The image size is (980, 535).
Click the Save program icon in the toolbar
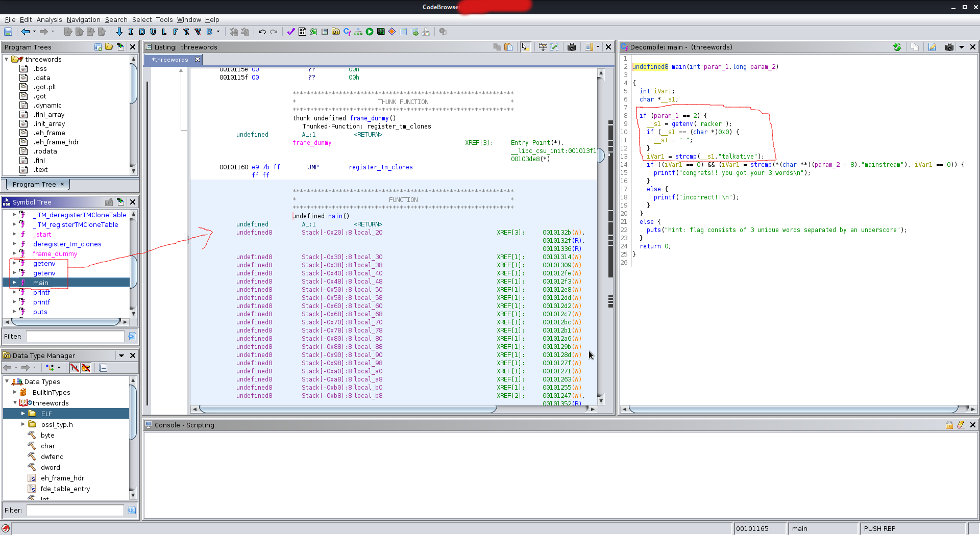click(x=8, y=32)
